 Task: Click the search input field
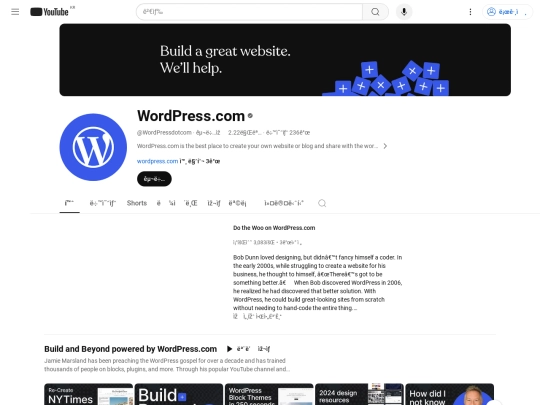(249, 12)
